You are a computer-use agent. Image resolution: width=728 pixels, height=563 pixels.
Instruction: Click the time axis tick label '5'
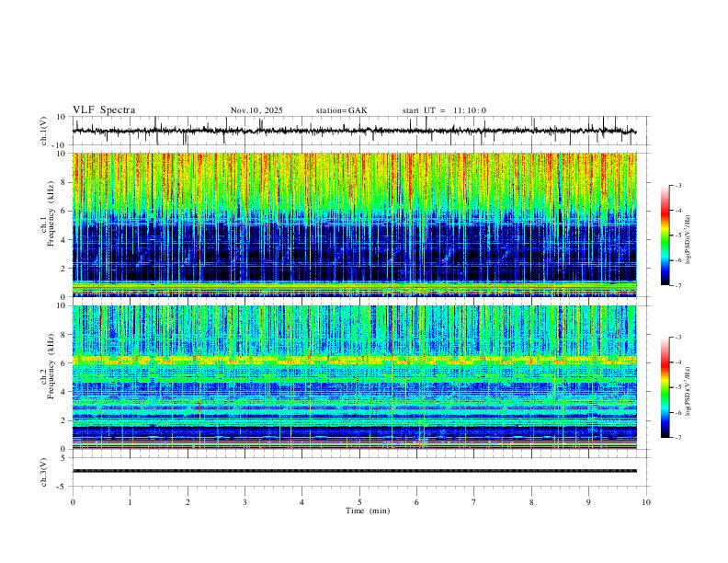[359, 502]
